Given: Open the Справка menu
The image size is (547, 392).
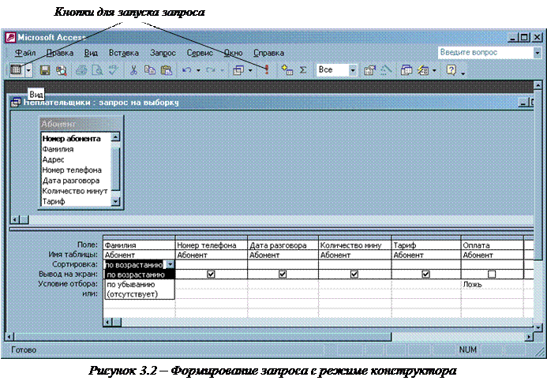Looking at the screenshot, I should 268,53.
